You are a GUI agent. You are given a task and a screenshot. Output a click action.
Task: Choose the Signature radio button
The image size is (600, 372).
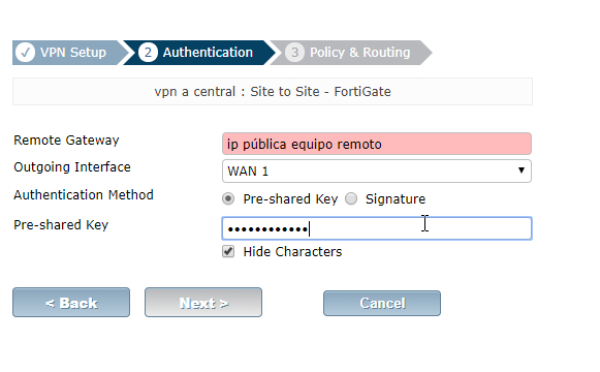pyautogui.click(x=351, y=199)
